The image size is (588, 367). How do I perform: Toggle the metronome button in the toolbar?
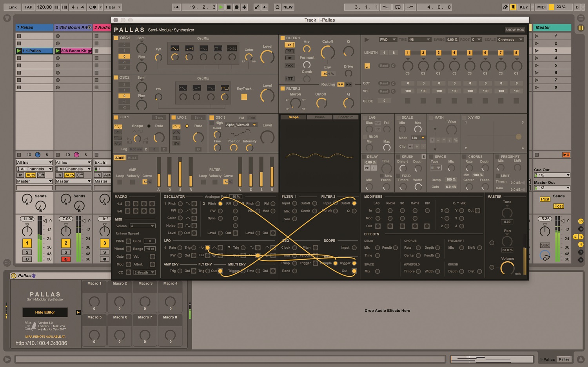tap(93, 7)
